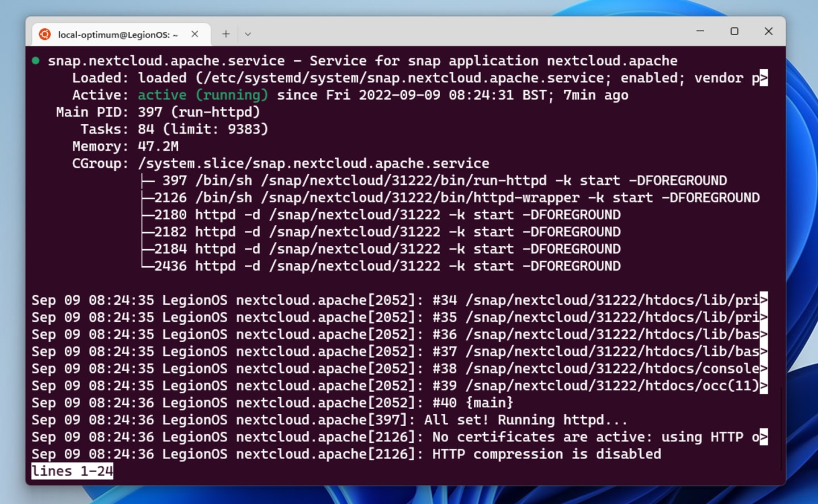
Task: Click the Ubuntu icon on the terminal tab
Action: tap(44, 35)
